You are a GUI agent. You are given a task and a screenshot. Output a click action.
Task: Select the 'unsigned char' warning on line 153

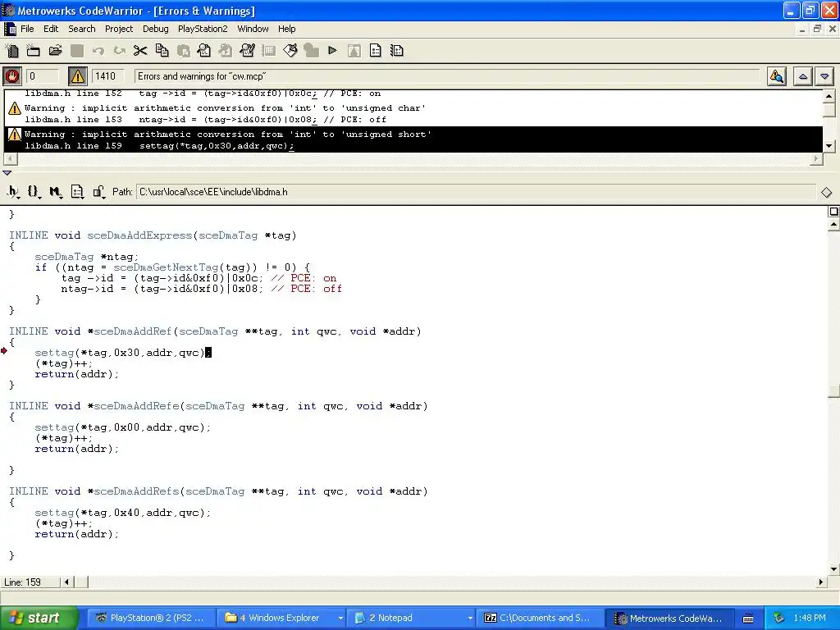(413, 113)
